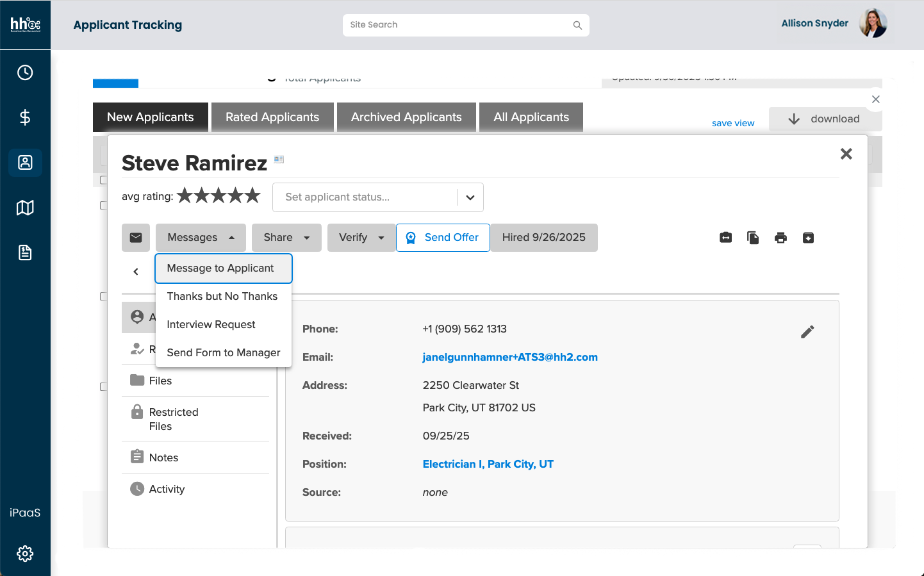924x576 pixels.
Task: Choose Thanks but No Thanks option
Action: click(x=222, y=297)
